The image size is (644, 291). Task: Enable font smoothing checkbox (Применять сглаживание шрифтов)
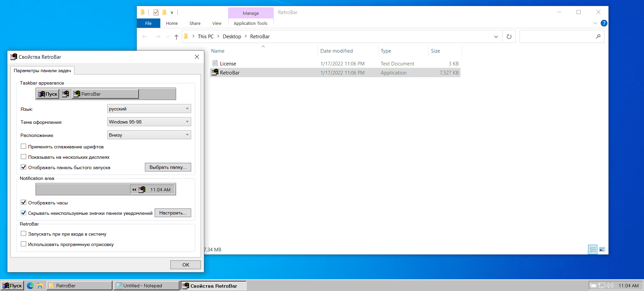[x=23, y=146]
